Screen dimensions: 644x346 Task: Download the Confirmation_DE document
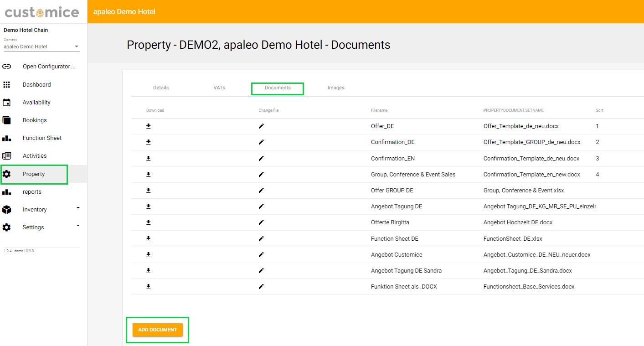point(149,142)
